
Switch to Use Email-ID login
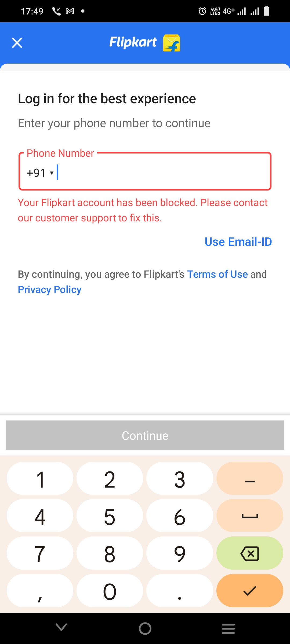click(x=238, y=242)
